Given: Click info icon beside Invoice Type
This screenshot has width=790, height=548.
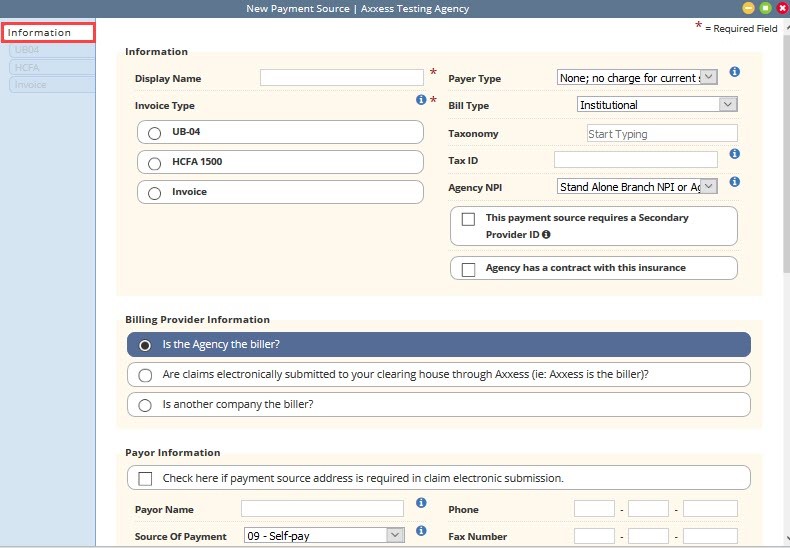Looking at the screenshot, I should pos(421,100).
